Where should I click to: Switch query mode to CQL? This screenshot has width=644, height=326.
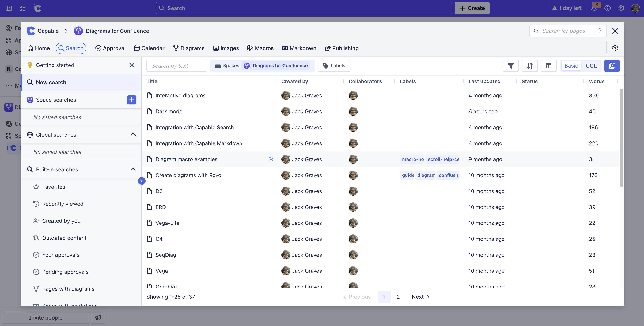[x=591, y=65]
